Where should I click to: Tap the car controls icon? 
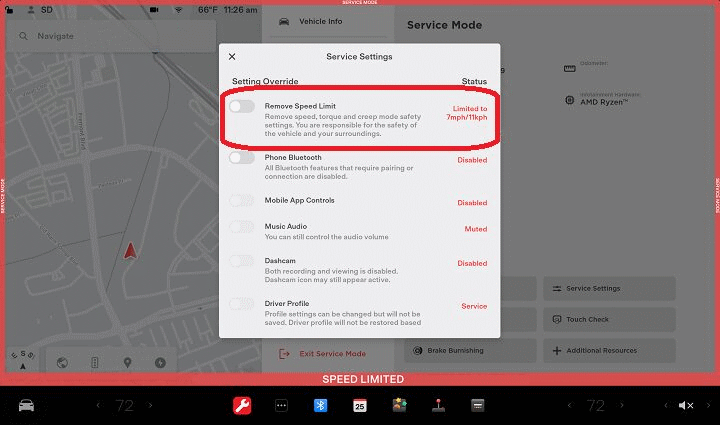[x=27, y=405]
